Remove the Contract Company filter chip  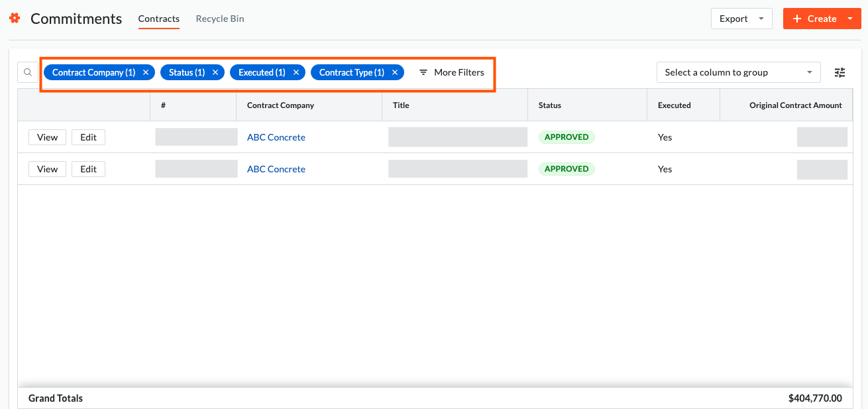[x=145, y=72]
